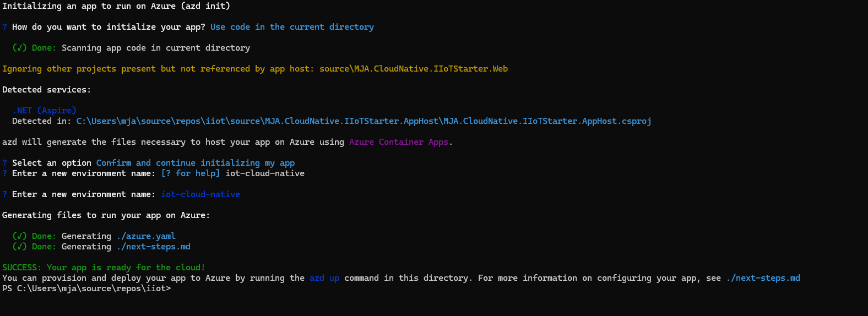Click the AppHost.csproj file path
The image size is (868, 316).
364,121
